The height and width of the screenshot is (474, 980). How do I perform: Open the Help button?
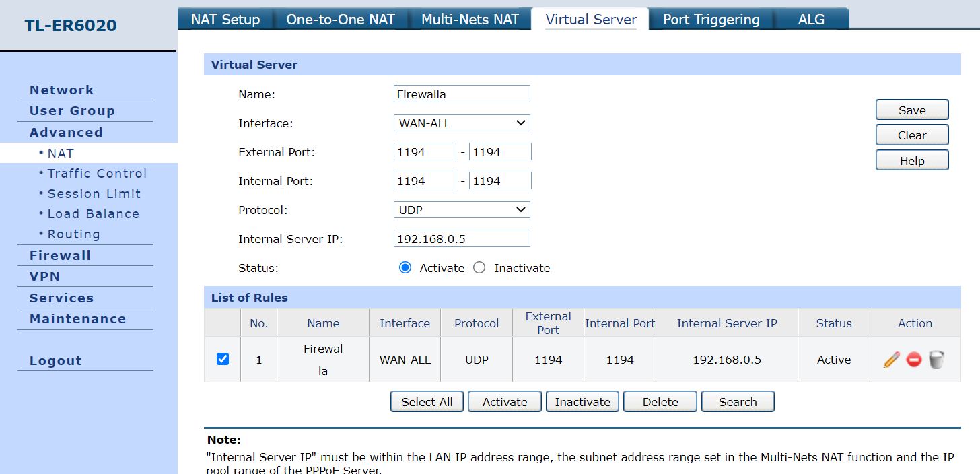tap(911, 161)
